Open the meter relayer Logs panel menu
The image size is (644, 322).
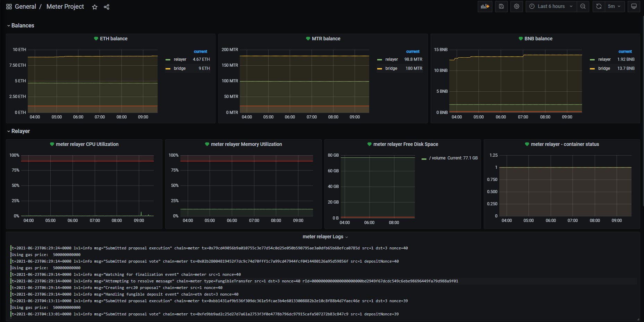[x=325, y=237]
